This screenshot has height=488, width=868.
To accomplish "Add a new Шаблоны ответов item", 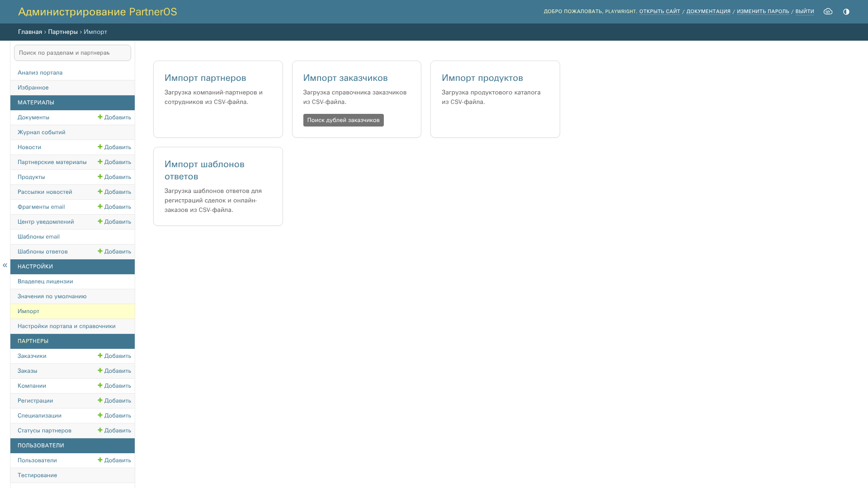I will 114,252.
